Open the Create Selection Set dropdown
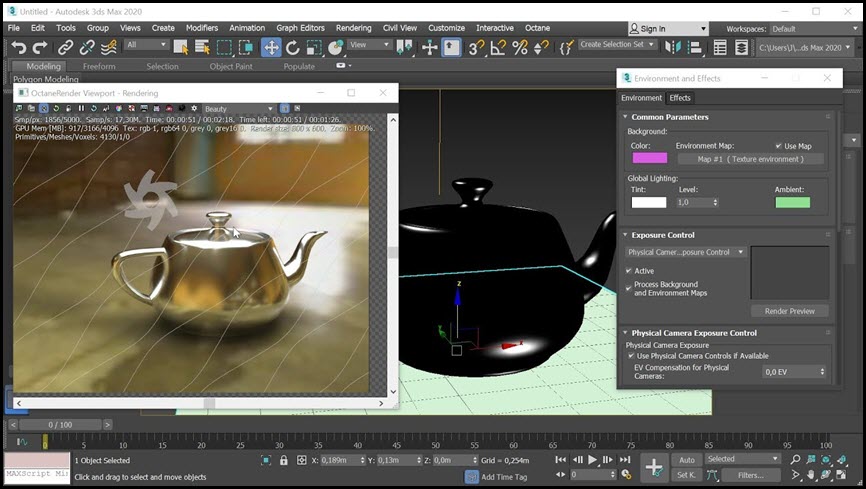This screenshot has width=866, height=489. click(x=617, y=44)
